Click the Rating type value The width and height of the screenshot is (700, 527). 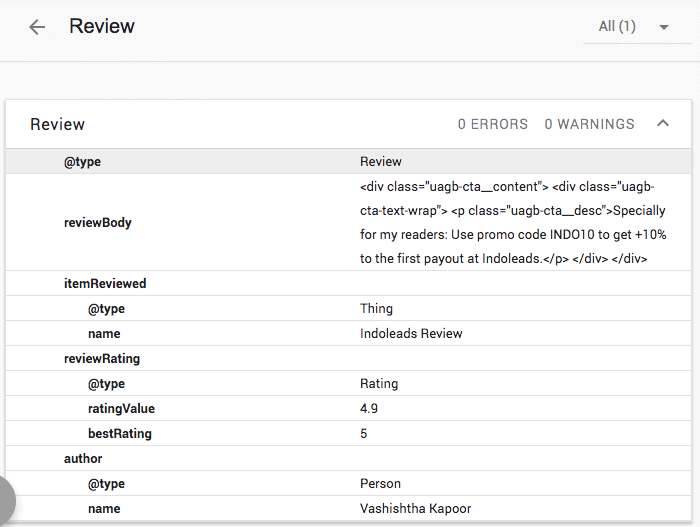[x=379, y=384]
